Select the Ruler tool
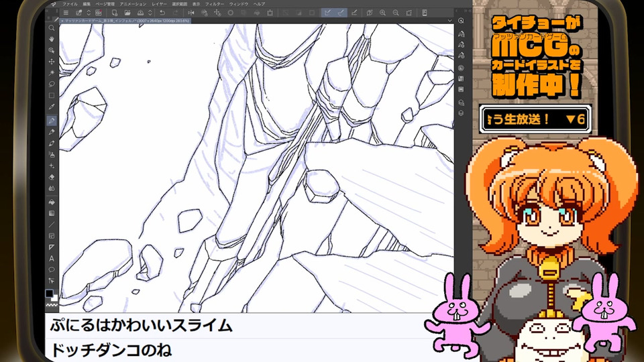The height and width of the screenshot is (362, 644). tap(52, 247)
